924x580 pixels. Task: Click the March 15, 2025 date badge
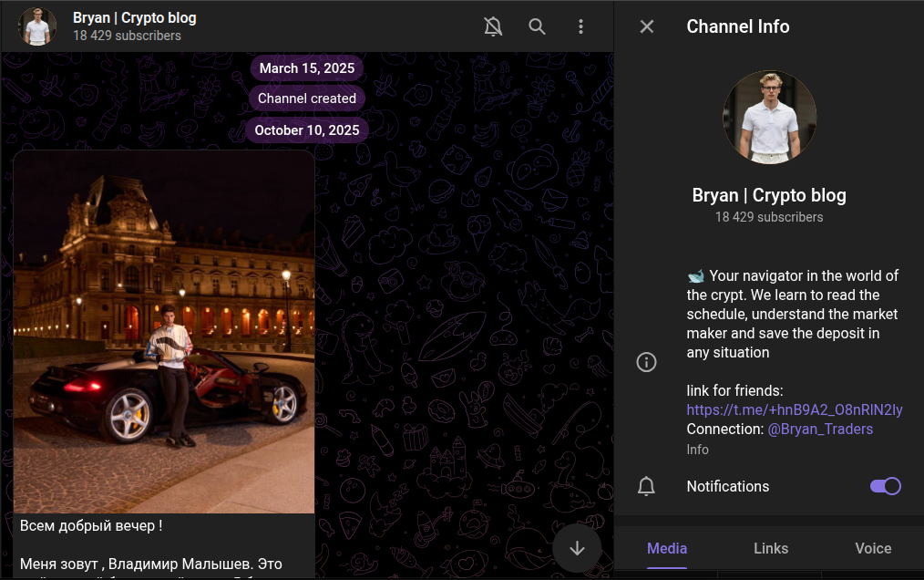[x=307, y=68]
